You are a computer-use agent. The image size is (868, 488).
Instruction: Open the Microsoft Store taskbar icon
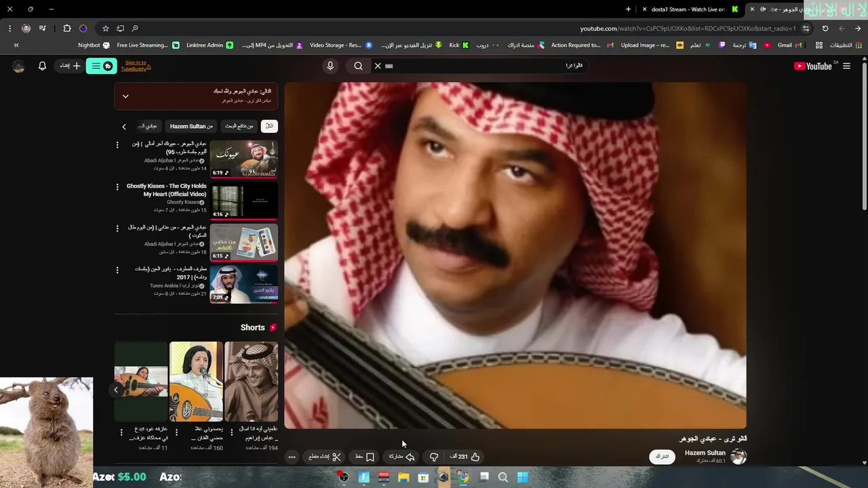coord(423,477)
